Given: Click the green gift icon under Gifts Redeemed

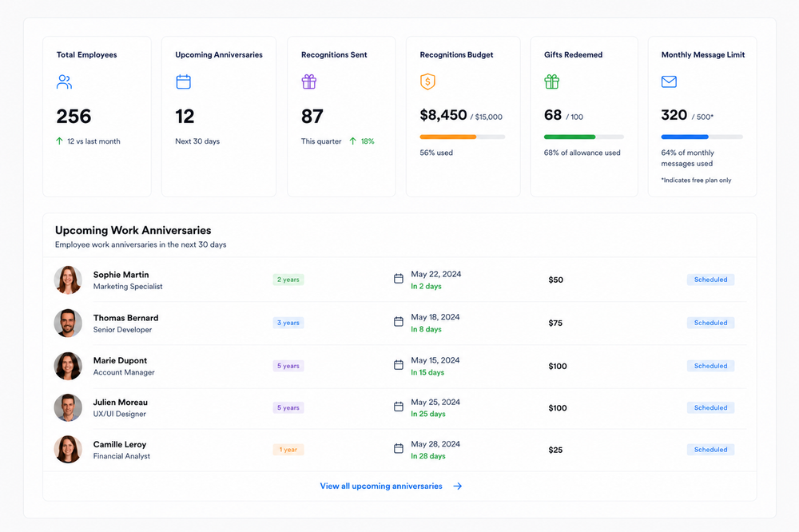Looking at the screenshot, I should click(x=552, y=81).
